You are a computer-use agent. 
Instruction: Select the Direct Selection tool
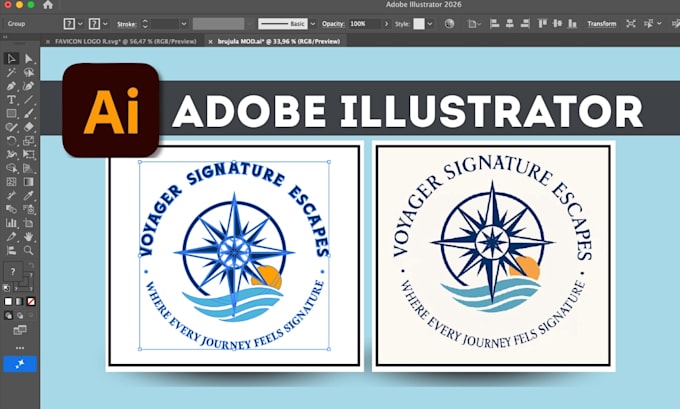tap(28, 59)
